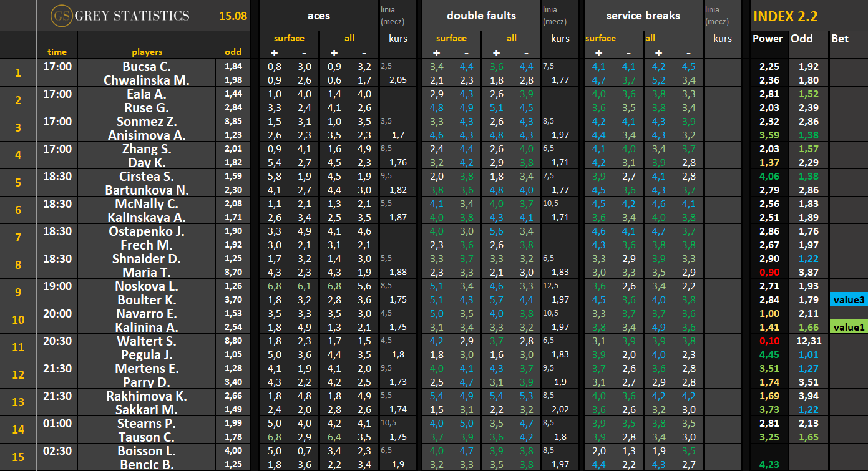The width and height of the screenshot is (868, 471).
Task: Select player Shnaider D.
Action: (147, 259)
